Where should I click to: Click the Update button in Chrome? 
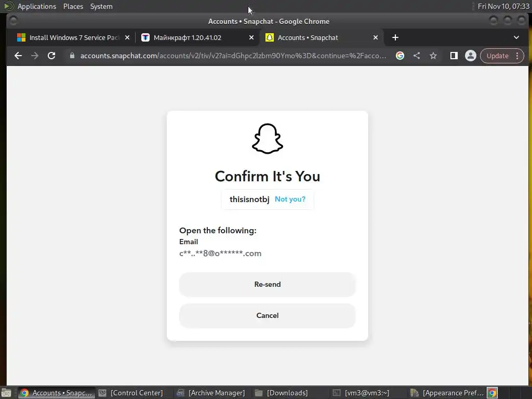tap(497, 56)
